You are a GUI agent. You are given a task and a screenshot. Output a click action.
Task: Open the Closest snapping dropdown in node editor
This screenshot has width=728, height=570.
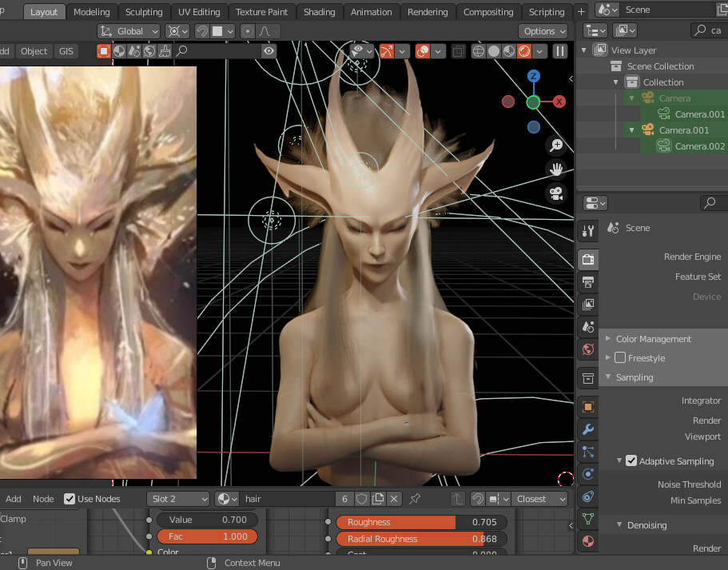click(540, 499)
